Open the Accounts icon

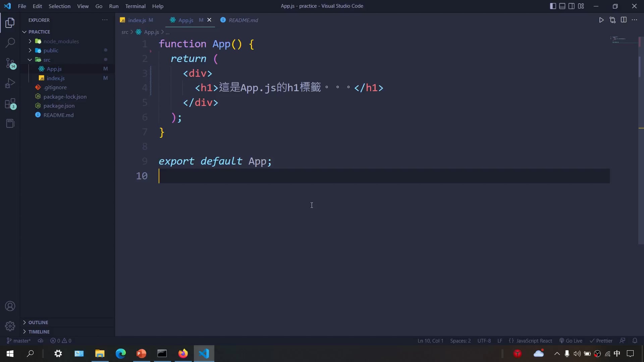[x=10, y=306]
